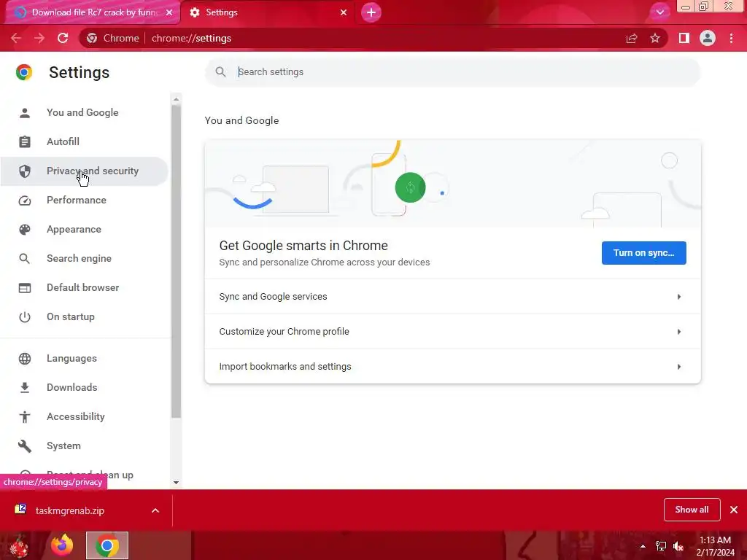747x560 pixels.
Task: Click the clipboard icon for Autofill
Action: pos(25,142)
